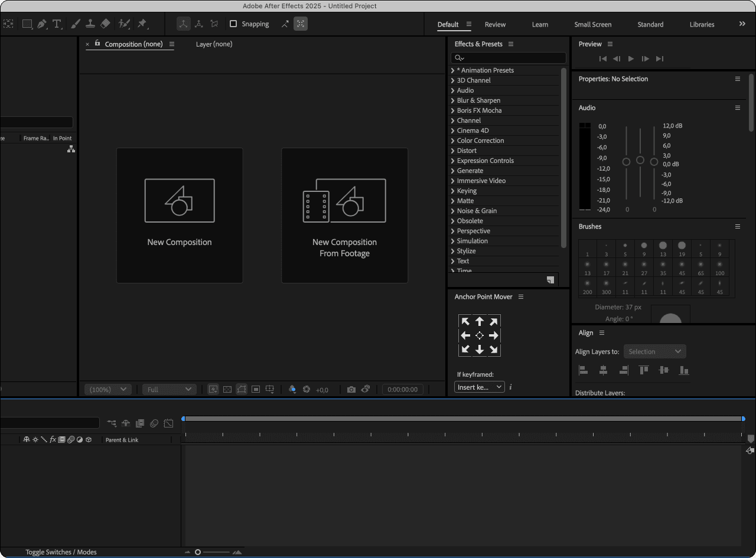Select the Type tool
Image resolution: width=756 pixels, height=558 pixels.
click(x=57, y=24)
